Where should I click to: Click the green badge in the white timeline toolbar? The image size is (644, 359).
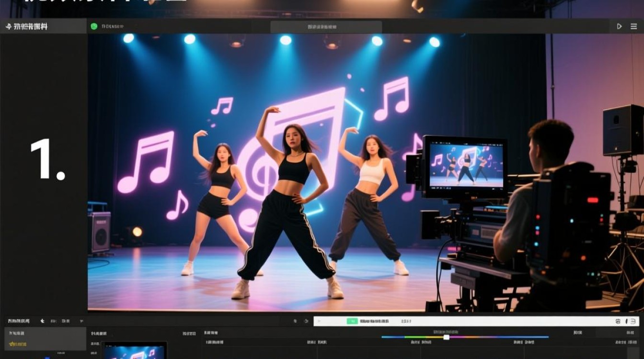tap(352, 321)
